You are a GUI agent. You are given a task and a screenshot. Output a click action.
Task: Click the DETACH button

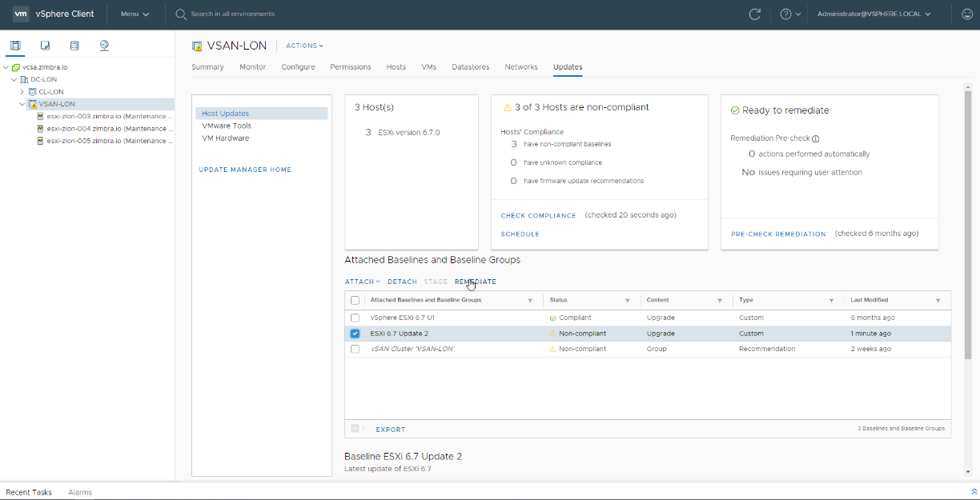[403, 282]
